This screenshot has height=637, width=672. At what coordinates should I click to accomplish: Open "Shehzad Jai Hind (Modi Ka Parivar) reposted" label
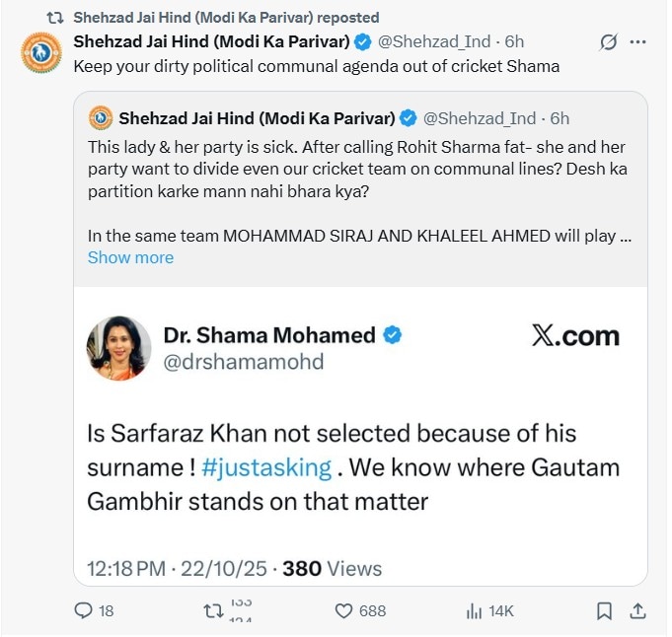226,18
